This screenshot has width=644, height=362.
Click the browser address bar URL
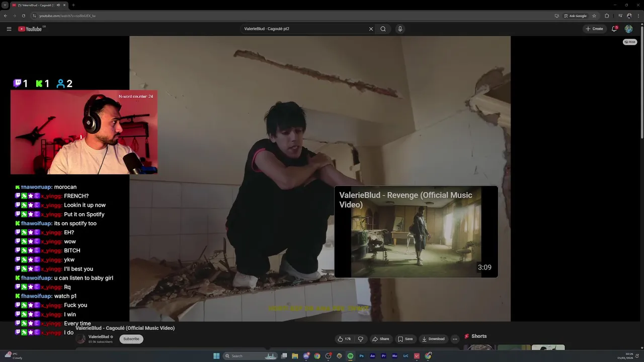point(67,16)
